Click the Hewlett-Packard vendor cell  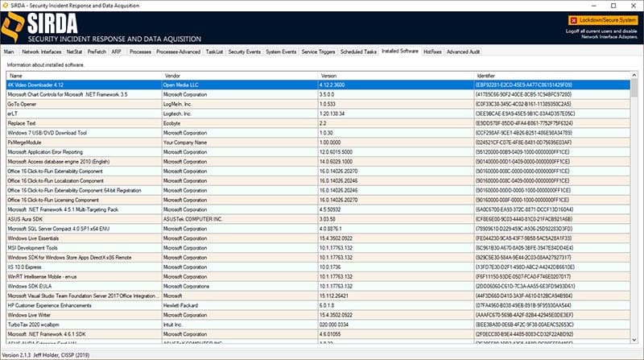[x=240, y=306]
